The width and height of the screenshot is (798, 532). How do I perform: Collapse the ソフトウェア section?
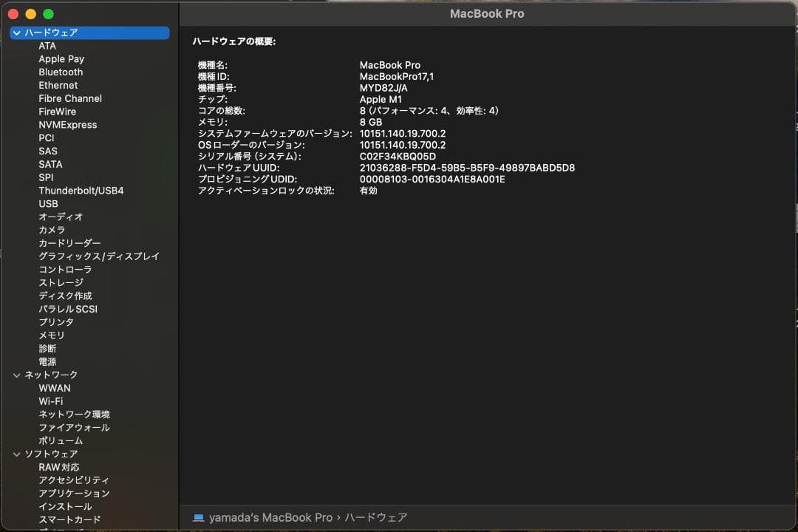(x=16, y=453)
